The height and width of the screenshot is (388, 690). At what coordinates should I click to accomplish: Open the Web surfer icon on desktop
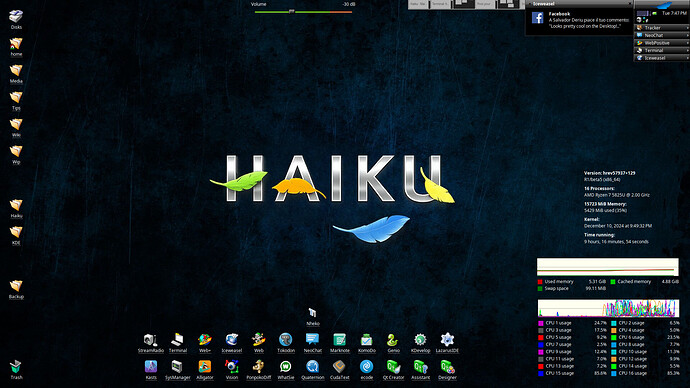pos(259,340)
